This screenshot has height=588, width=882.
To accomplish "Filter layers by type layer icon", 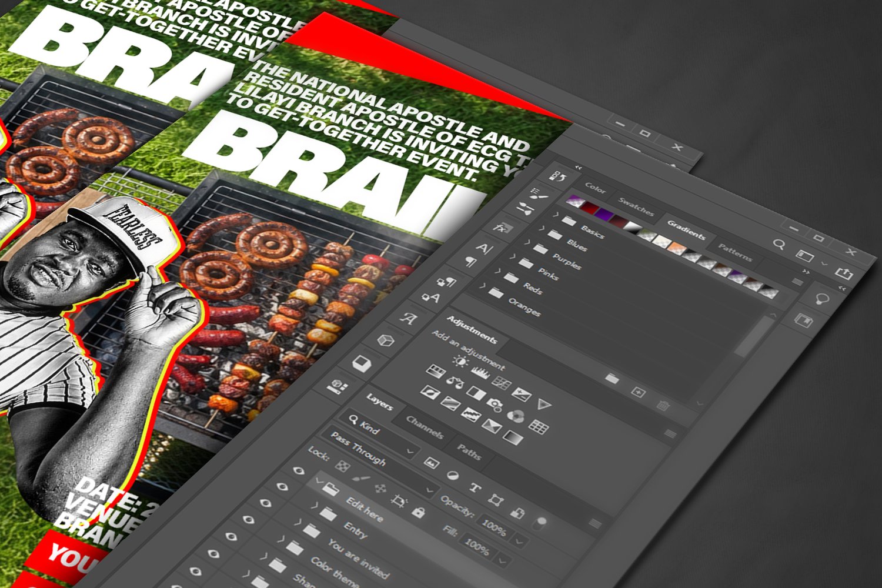I will [x=475, y=487].
